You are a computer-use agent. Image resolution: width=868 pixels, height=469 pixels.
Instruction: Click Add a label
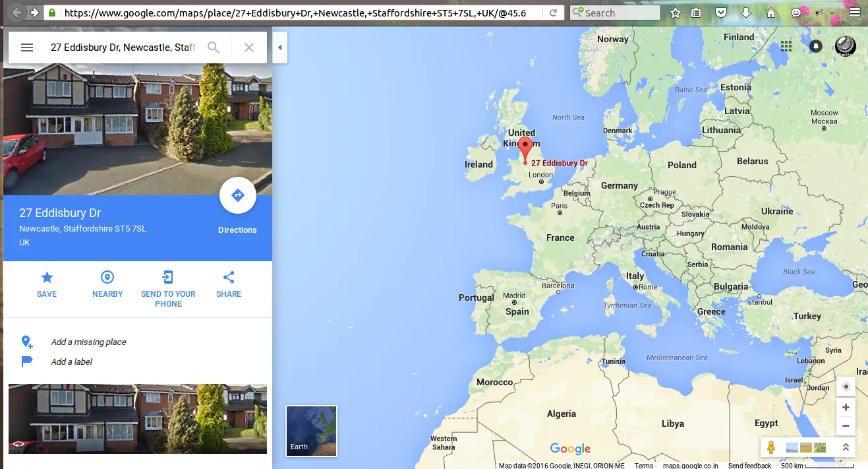point(72,361)
